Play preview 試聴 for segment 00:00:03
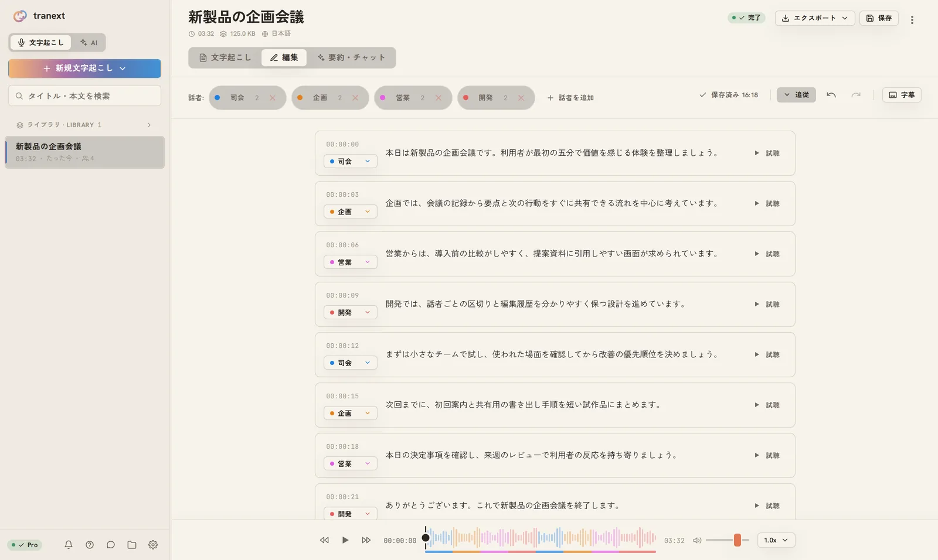The height and width of the screenshot is (560, 938). tap(767, 203)
